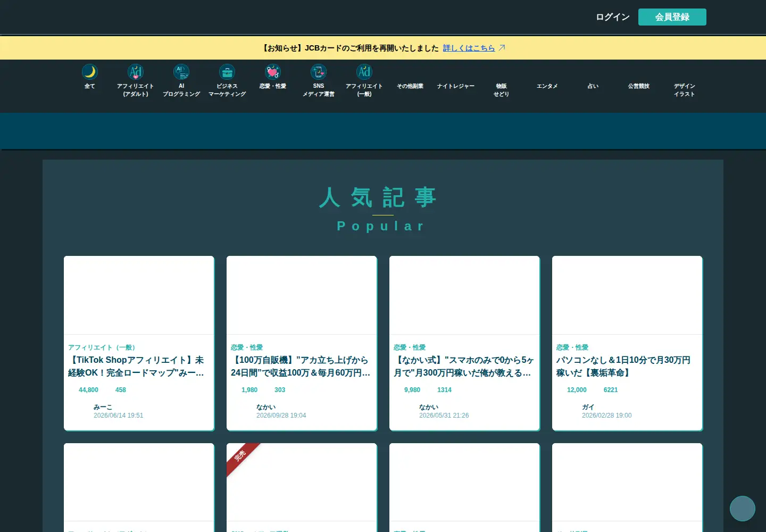Select the 公営競技 category
The height and width of the screenshot is (532, 766).
click(x=639, y=86)
